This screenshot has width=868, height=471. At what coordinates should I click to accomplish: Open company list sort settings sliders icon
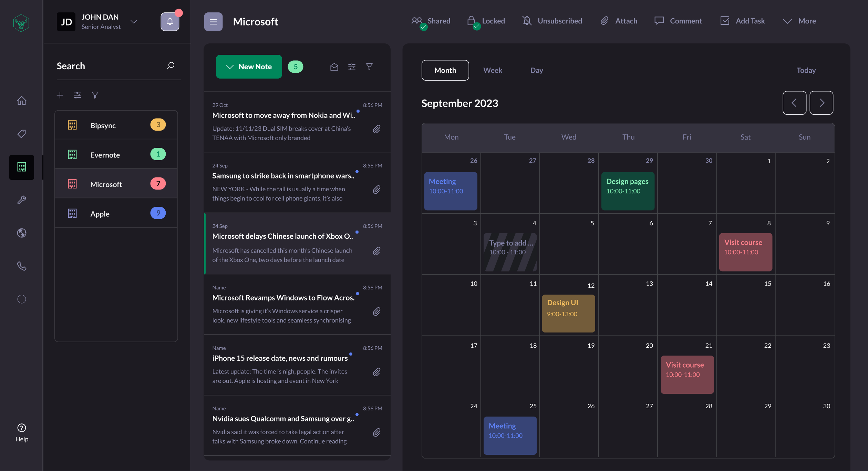click(77, 95)
